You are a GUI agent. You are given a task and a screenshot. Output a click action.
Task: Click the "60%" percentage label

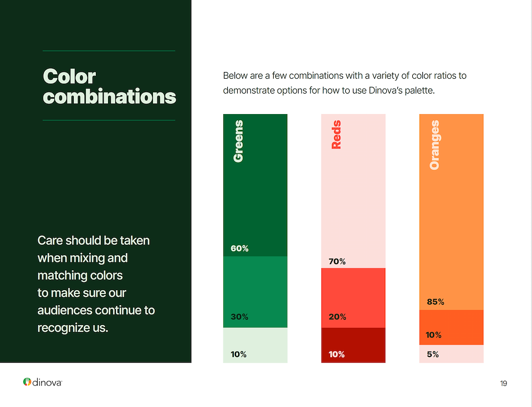[x=239, y=249]
